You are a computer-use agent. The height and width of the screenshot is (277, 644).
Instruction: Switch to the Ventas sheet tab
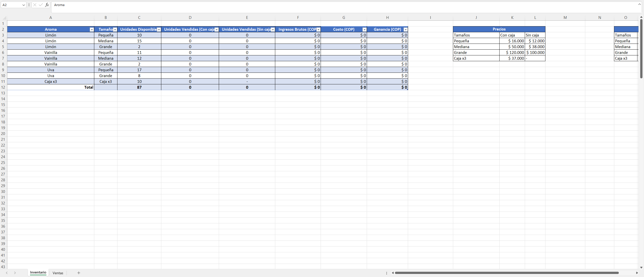pyautogui.click(x=58, y=273)
